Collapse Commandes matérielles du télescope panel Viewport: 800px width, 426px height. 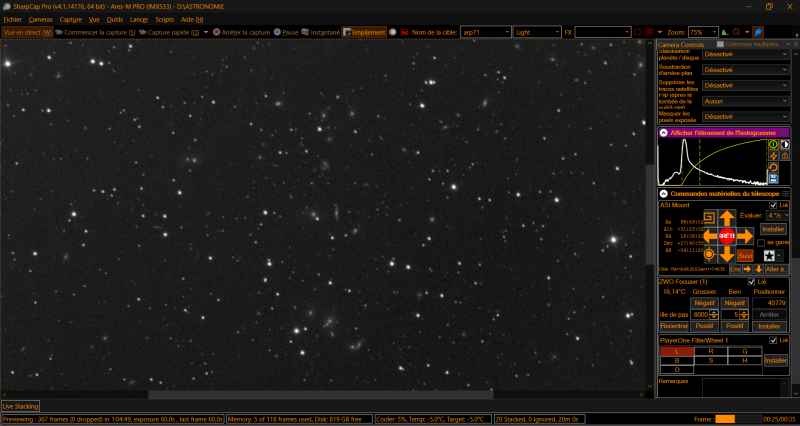[663, 194]
